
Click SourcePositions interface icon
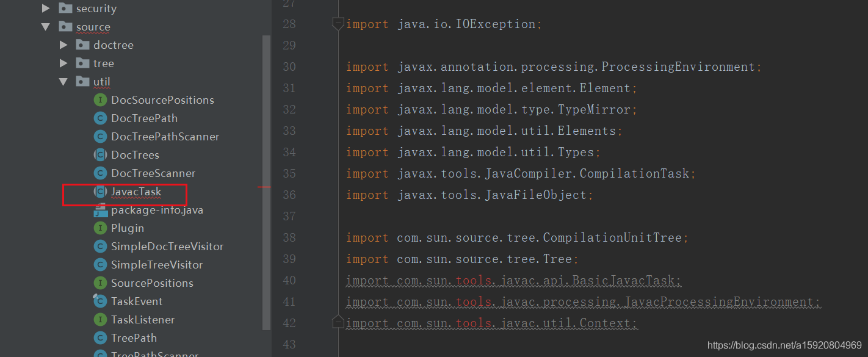100,283
